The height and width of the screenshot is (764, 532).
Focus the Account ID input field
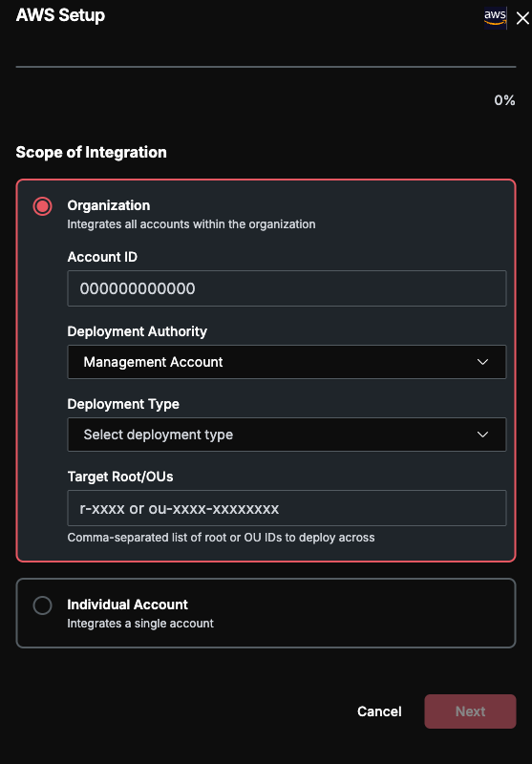(x=287, y=288)
